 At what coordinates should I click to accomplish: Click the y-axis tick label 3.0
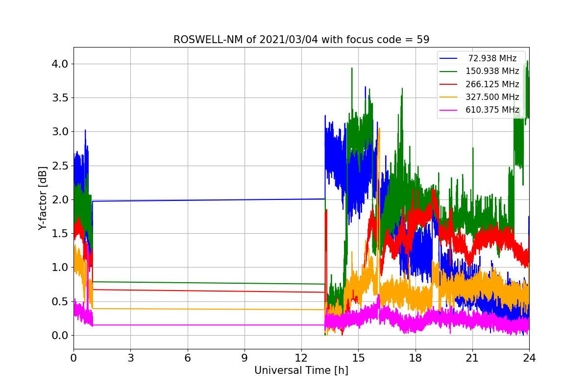[x=60, y=132]
